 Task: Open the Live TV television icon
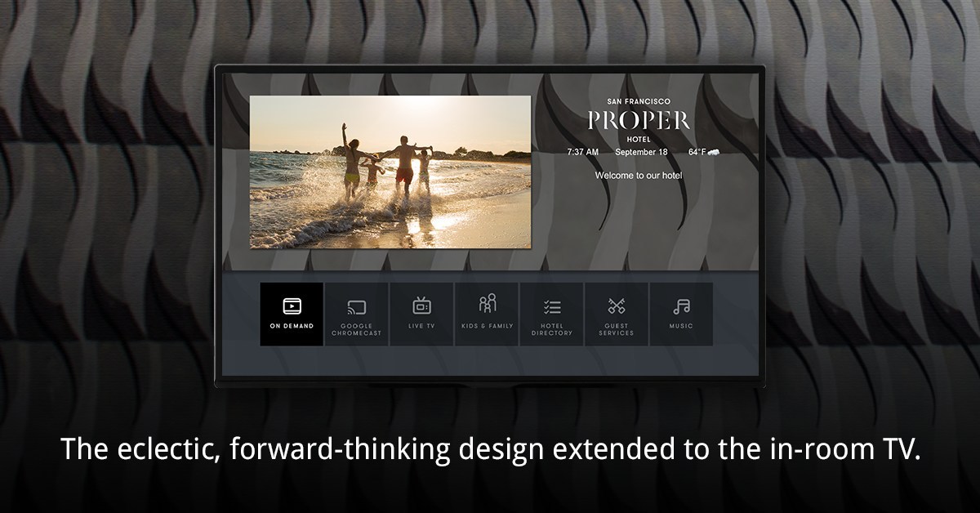pyautogui.click(x=421, y=306)
